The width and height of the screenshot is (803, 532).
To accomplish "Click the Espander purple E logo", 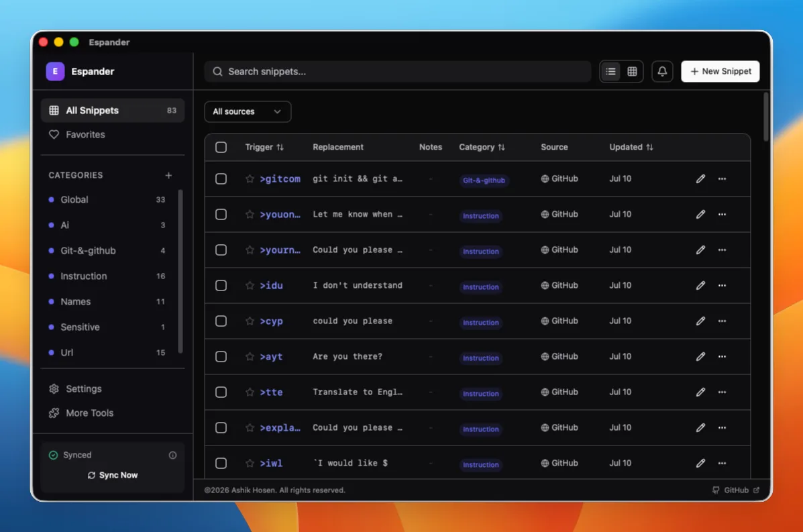I will [x=55, y=71].
